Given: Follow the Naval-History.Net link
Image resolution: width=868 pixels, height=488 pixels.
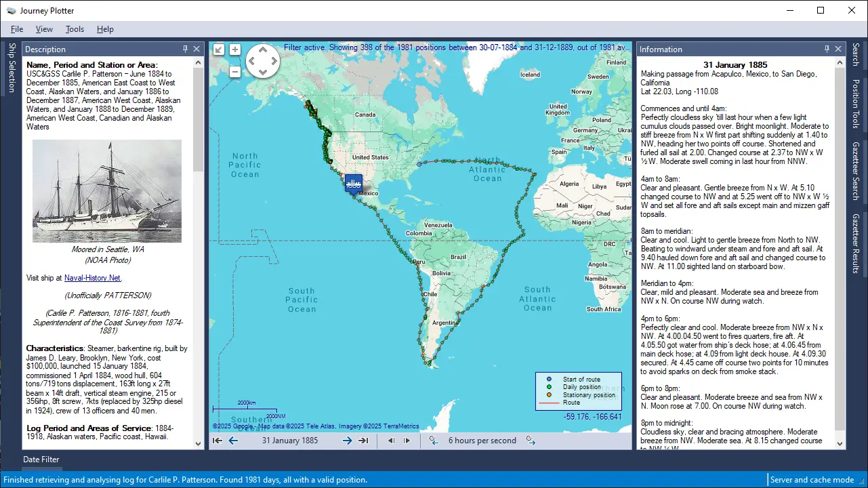Looking at the screenshot, I should (x=93, y=278).
